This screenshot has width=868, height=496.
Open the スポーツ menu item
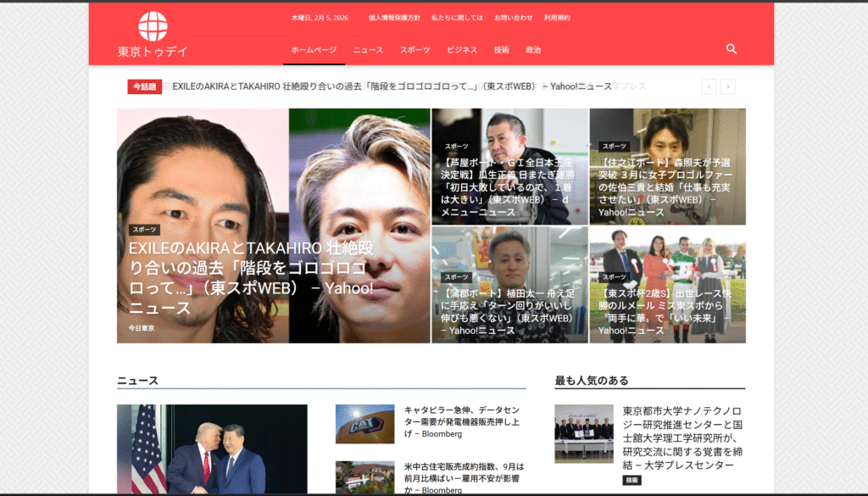(x=415, y=50)
